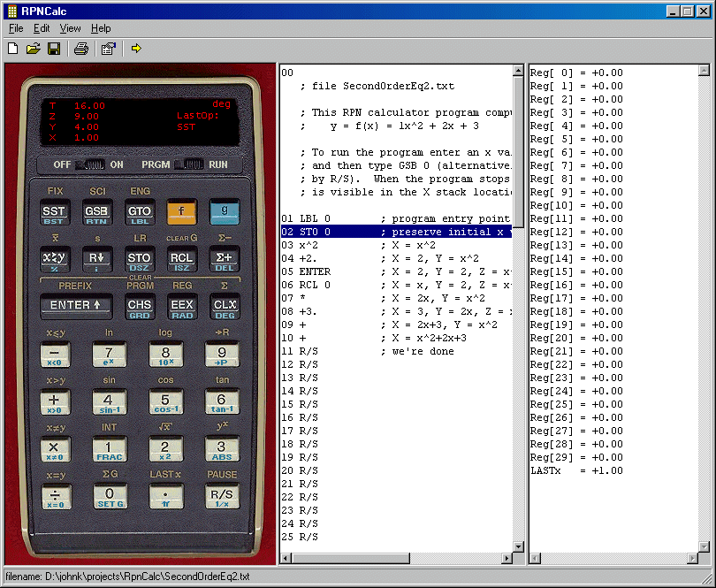716x588 pixels.
Task: Toggle the PRGM/RUN mode switch
Action: pyautogui.click(x=189, y=164)
